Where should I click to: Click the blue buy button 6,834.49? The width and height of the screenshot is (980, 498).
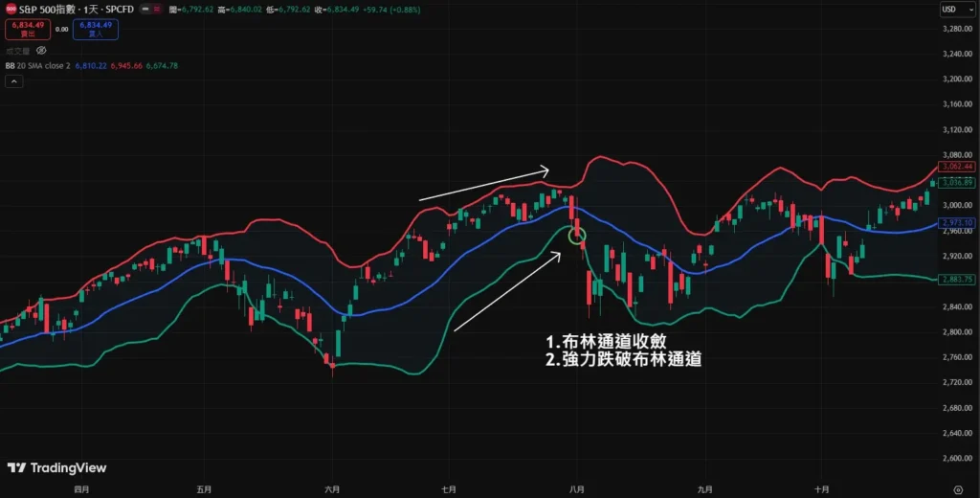pos(95,29)
